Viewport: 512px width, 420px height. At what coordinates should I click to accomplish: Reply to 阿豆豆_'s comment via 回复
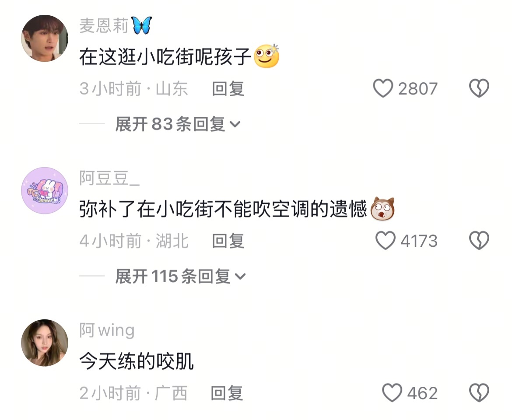[x=228, y=241]
